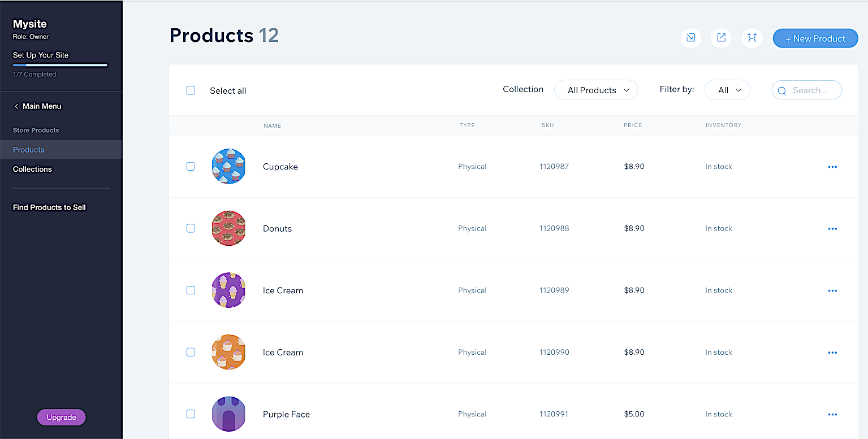The image size is (868, 439).
Task: Open the Cupcake product thumbnail
Action: (228, 167)
